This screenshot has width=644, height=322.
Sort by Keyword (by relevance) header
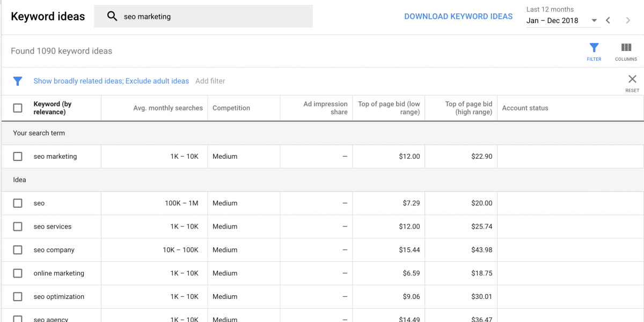click(53, 108)
